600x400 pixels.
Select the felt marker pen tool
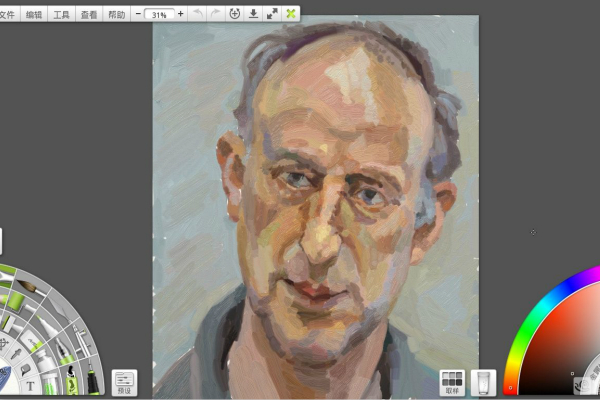(x=92, y=379)
